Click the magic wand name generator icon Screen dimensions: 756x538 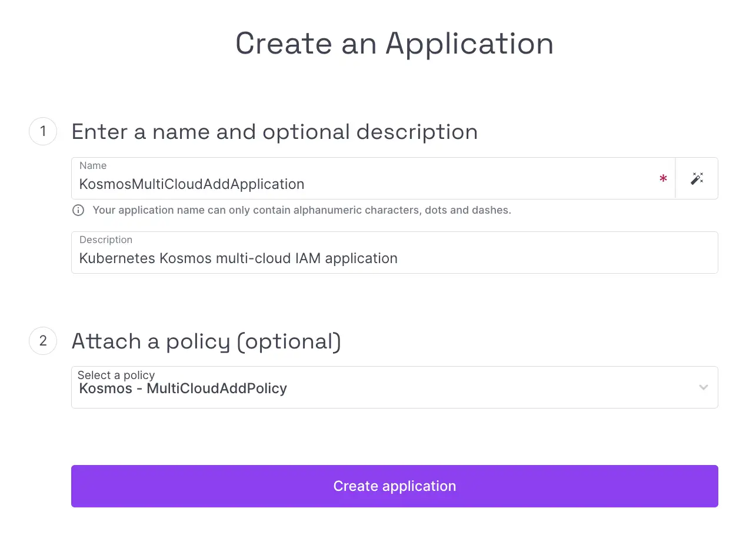click(697, 178)
